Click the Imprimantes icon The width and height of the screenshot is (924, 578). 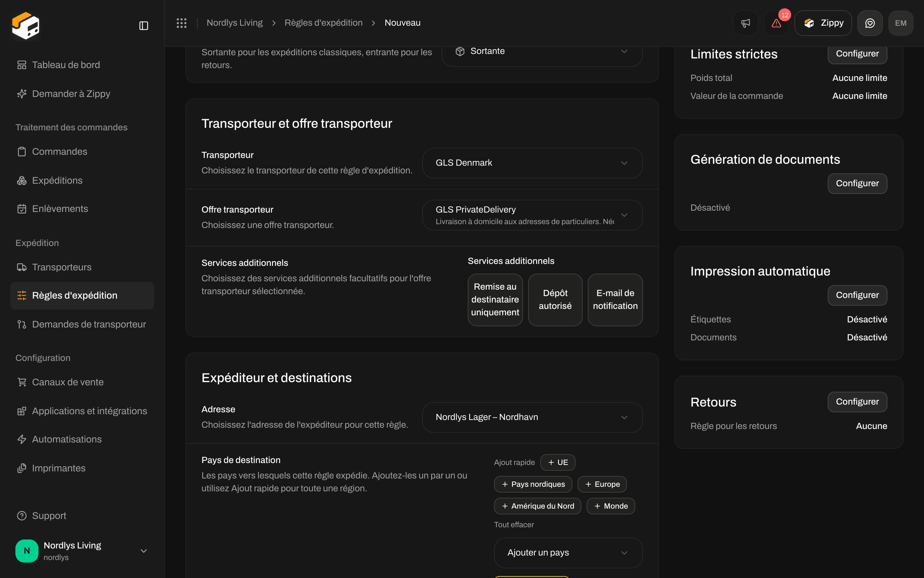pyautogui.click(x=22, y=468)
